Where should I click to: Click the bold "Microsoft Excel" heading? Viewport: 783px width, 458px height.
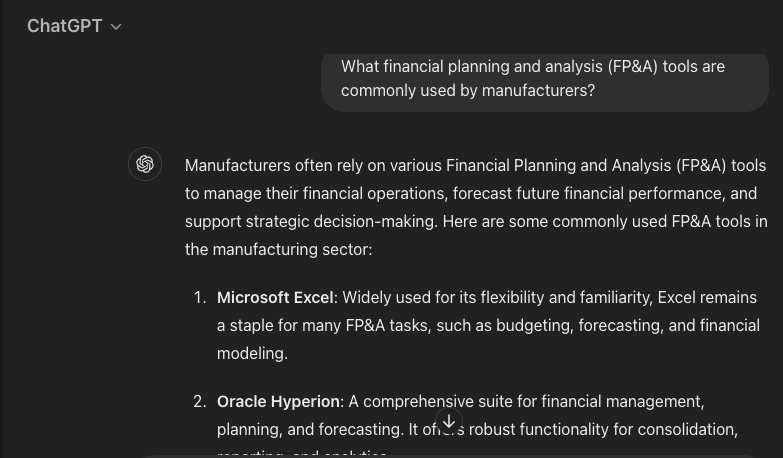275,297
